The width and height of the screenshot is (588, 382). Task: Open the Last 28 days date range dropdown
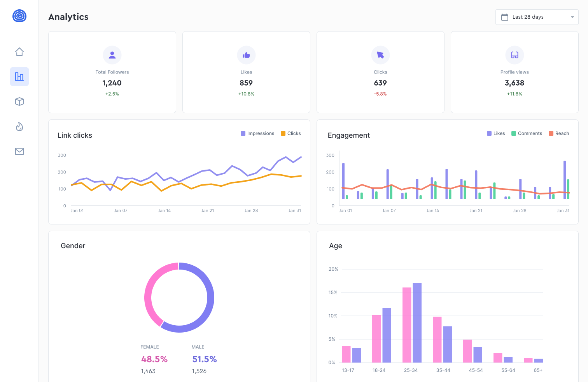point(537,17)
